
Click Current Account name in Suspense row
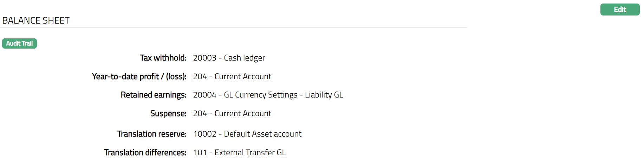(x=243, y=113)
